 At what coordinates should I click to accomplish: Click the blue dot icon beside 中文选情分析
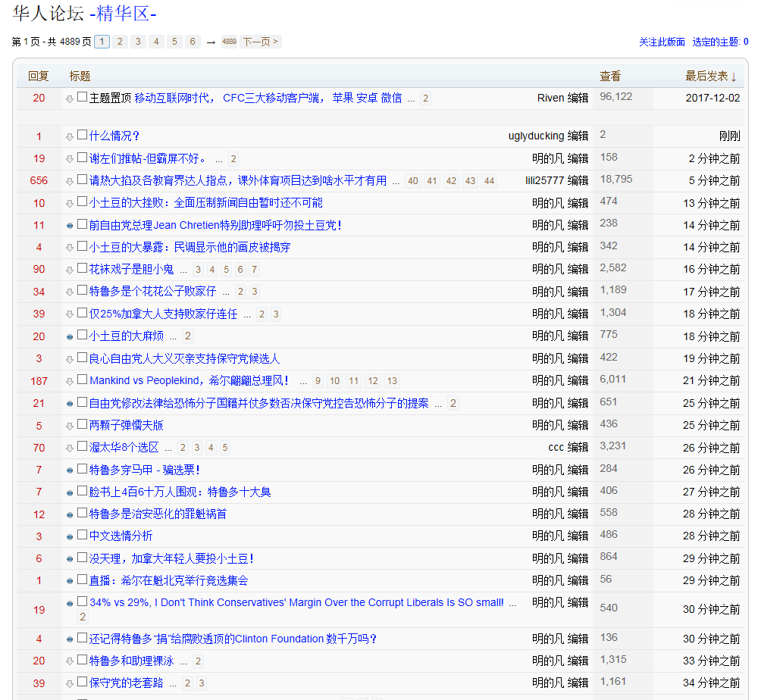70,537
